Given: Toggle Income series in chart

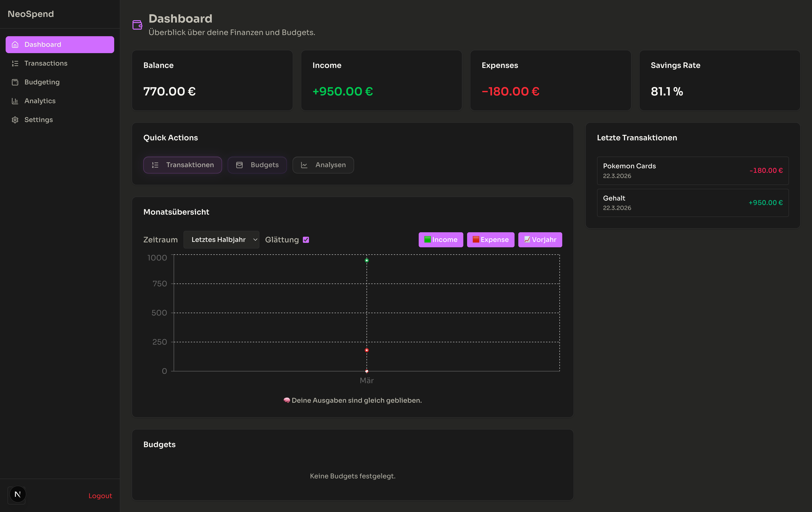Looking at the screenshot, I should point(441,240).
